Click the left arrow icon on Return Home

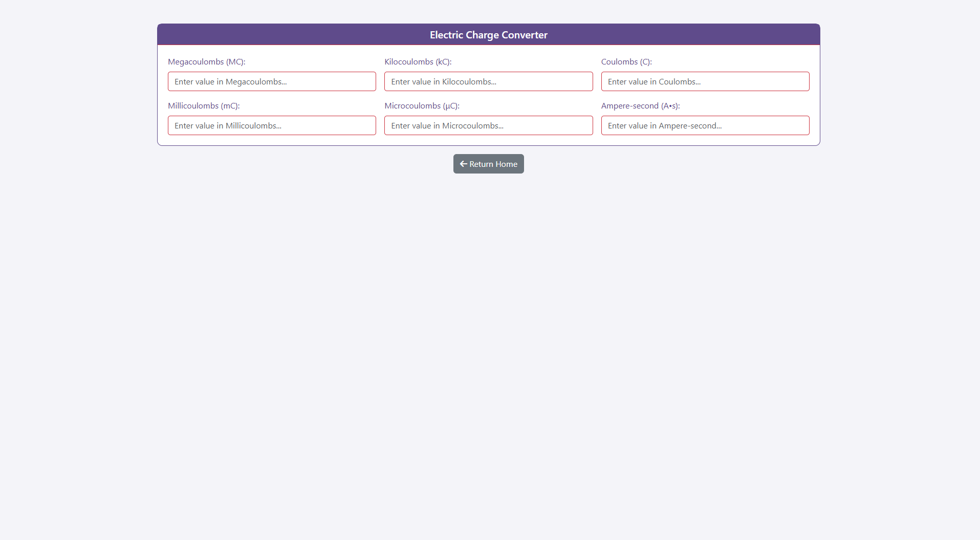coord(463,164)
